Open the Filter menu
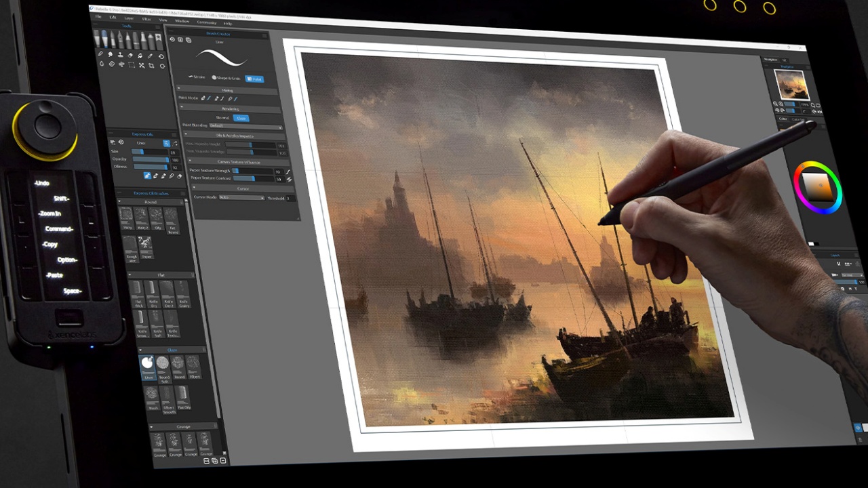Image resolution: width=868 pixels, height=488 pixels. pyautogui.click(x=146, y=19)
